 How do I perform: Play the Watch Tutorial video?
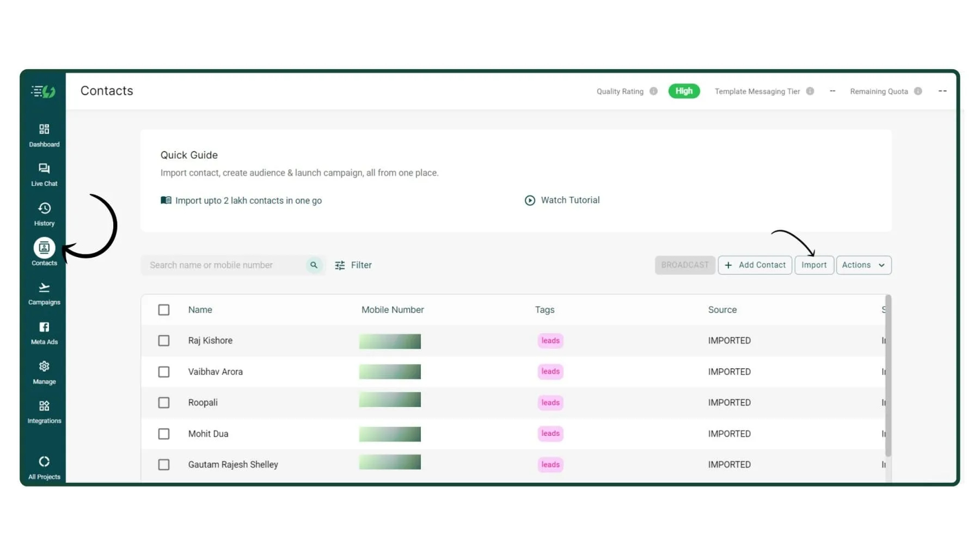[562, 200]
